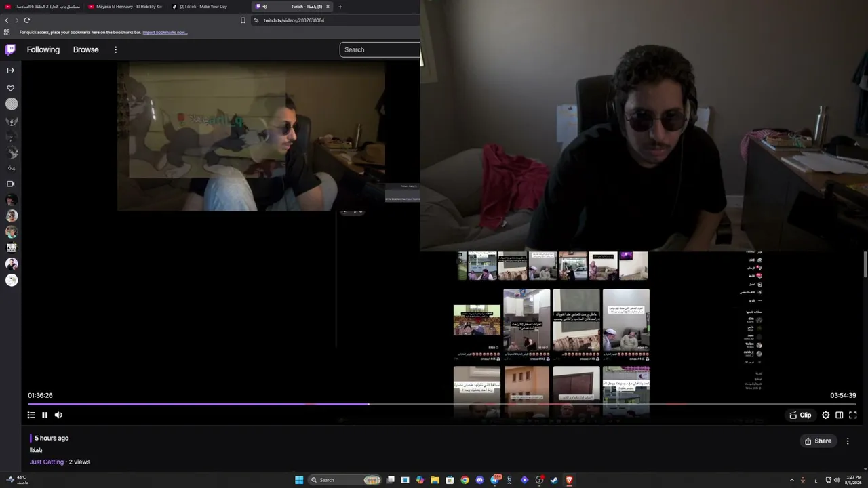Open Brave browser from taskbar
The width and height of the screenshot is (868, 488).
(569, 480)
